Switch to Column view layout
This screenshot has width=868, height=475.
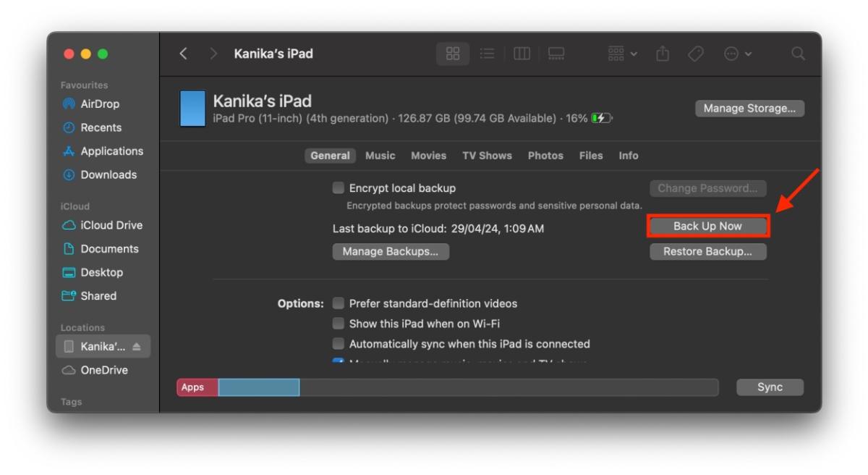pos(522,53)
